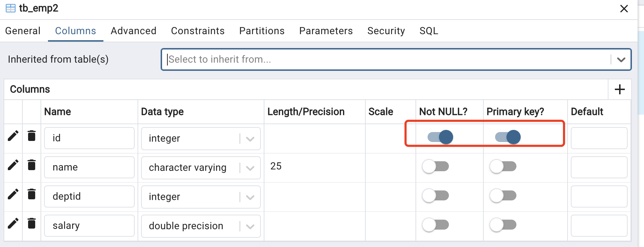644x247 pixels.
Task: Open the salary row editor via the pencil icon
Action: coord(13,223)
